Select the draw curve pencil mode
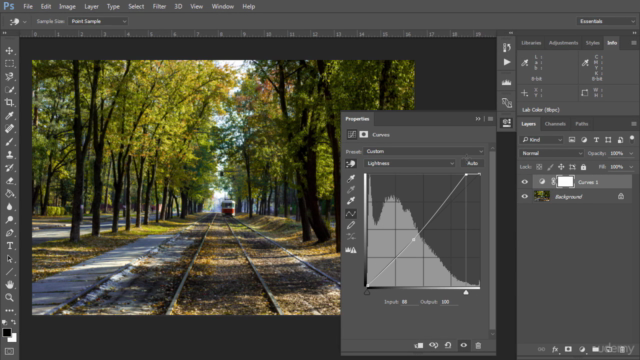This screenshot has height=360, width=640. (x=351, y=225)
